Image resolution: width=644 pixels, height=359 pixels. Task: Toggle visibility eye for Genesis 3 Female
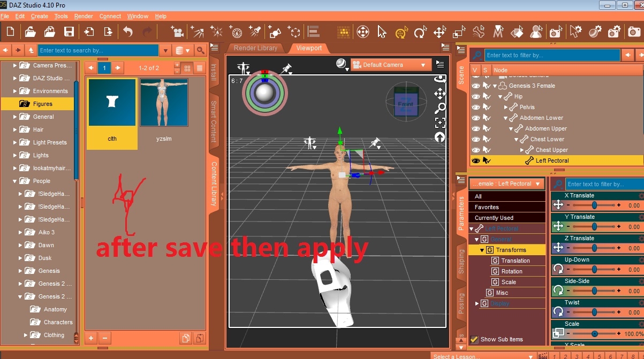click(x=475, y=86)
